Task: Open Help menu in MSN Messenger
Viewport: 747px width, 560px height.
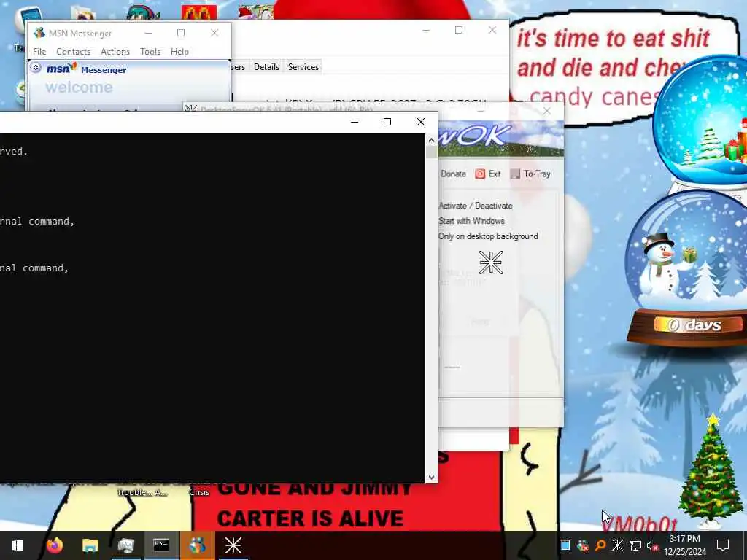Action: tap(179, 52)
